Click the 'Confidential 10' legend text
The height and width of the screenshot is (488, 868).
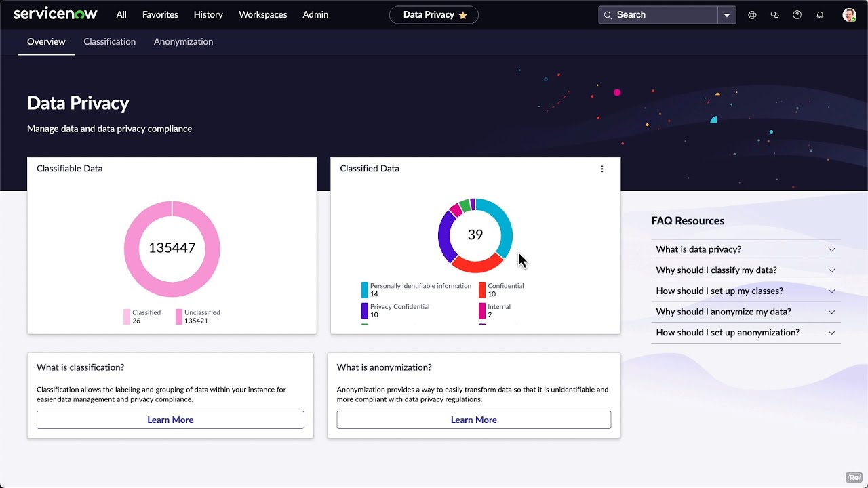[506, 290]
